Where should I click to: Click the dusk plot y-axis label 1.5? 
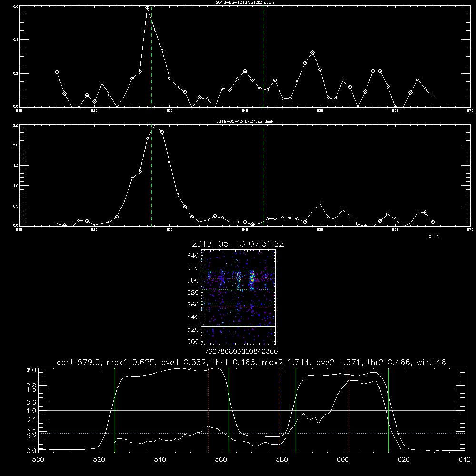click(x=16, y=166)
